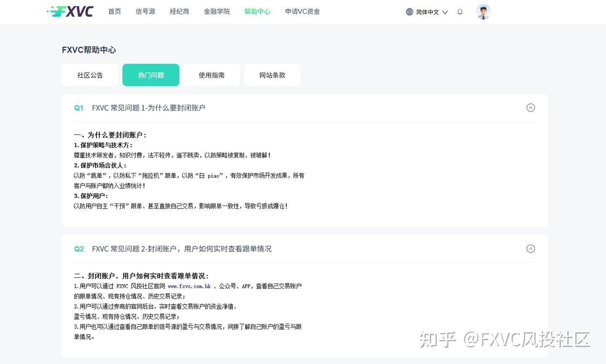Viewport: 606px width, 364px height.
Task: Open the notification bell
Action: [460, 12]
